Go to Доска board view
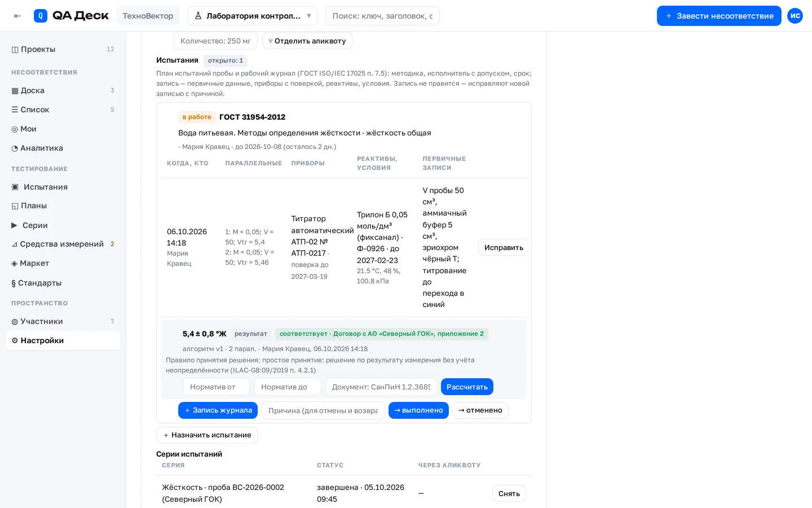 (x=63, y=90)
